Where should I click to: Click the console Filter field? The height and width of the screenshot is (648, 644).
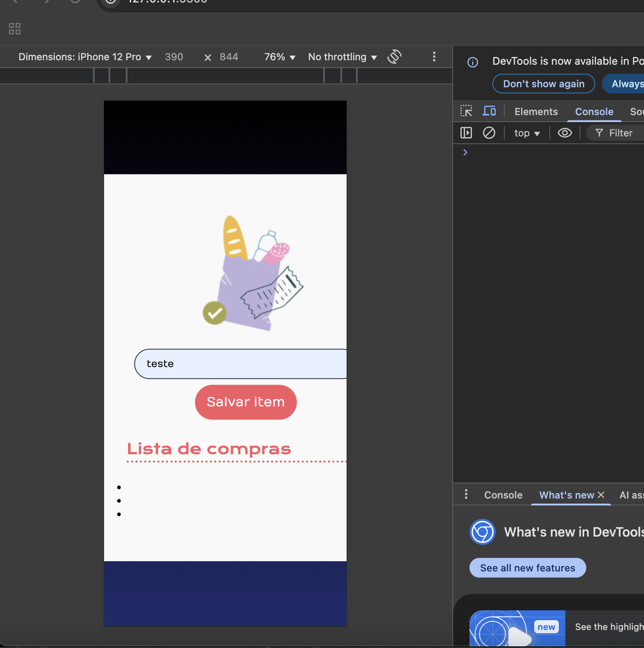pyautogui.click(x=615, y=133)
